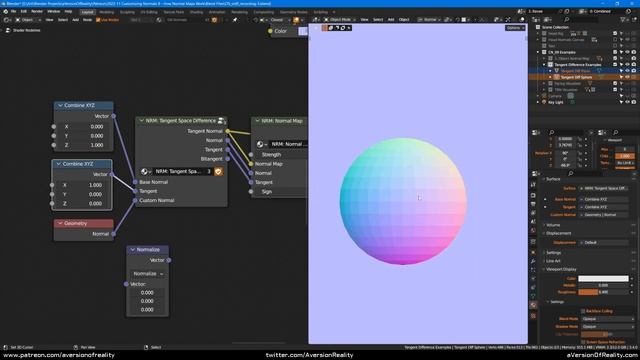Image resolution: width=640 pixels, height=360 pixels.
Task: Toggle exclude checkbox for Tangent Difference Examples
Action: coord(615,64)
